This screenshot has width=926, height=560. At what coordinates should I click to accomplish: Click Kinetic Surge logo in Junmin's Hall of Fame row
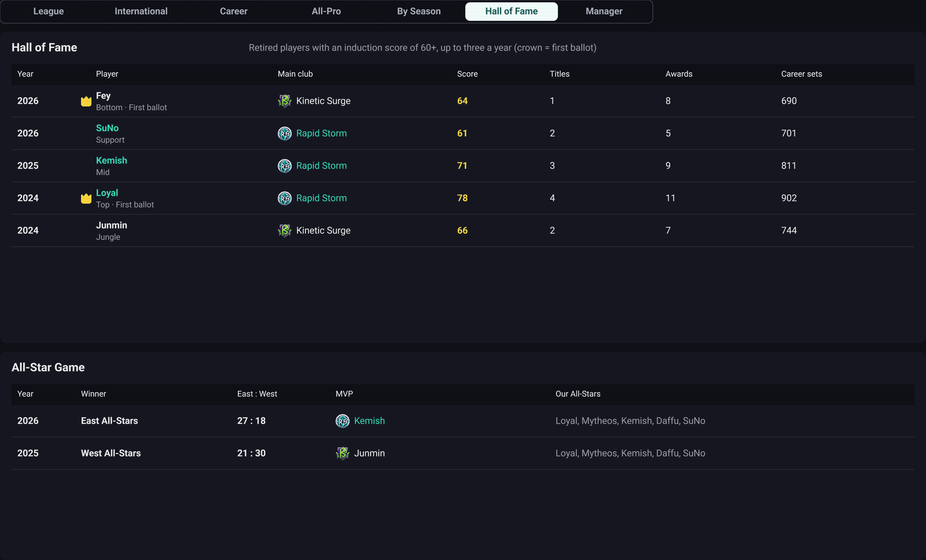285,231
